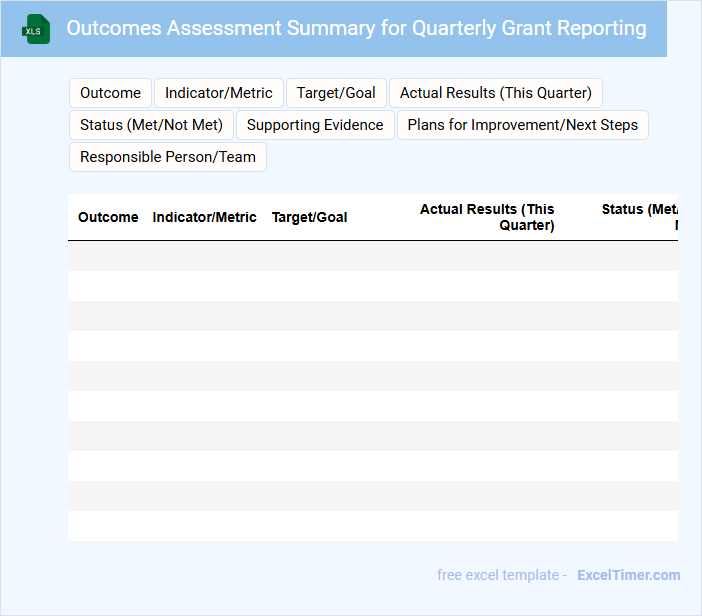Click the green XLS file icon
702x616 pixels.
coord(36,29)
